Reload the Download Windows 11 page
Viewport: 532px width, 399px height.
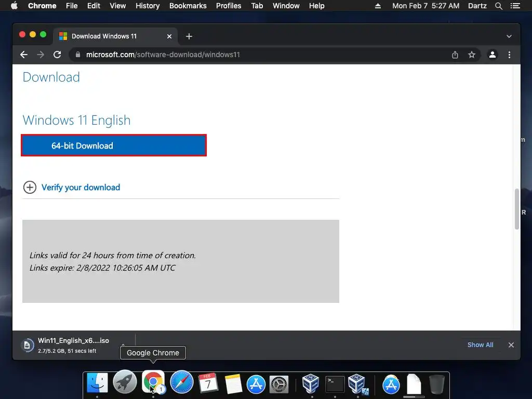(57, 55)
